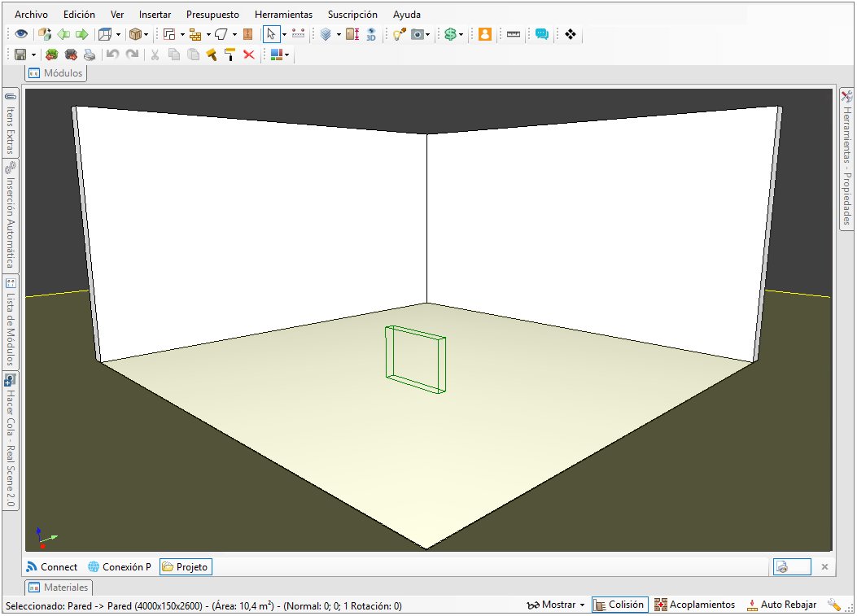
Task: Toggle the Colisión button
Action: [620, 605]
